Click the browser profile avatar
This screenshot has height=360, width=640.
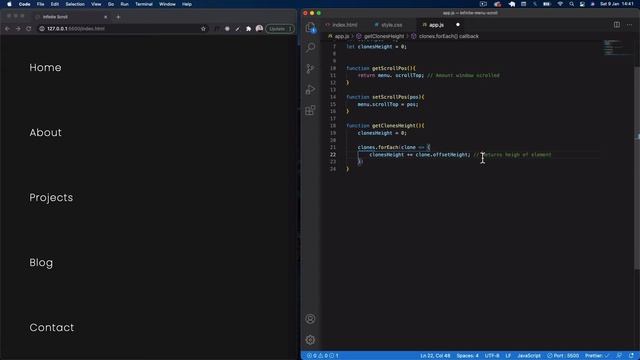(x=259, y=29)
